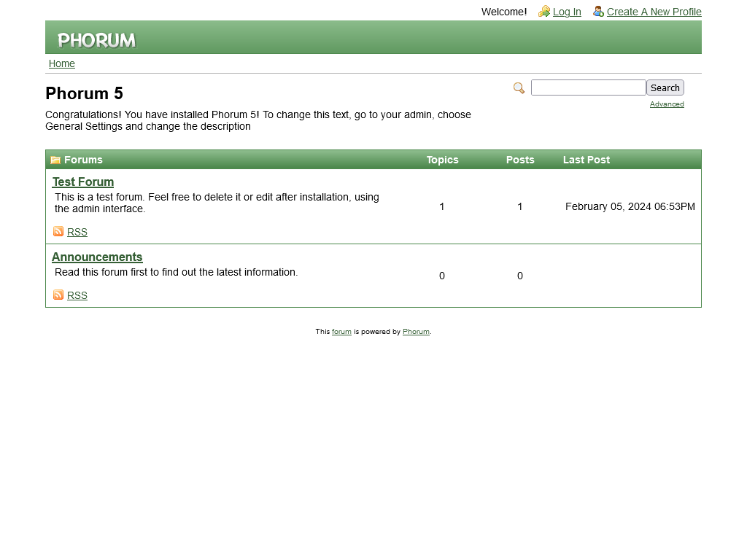Click the Test Forum topics count '1'
747x560 pixels.
click(442, 206)
